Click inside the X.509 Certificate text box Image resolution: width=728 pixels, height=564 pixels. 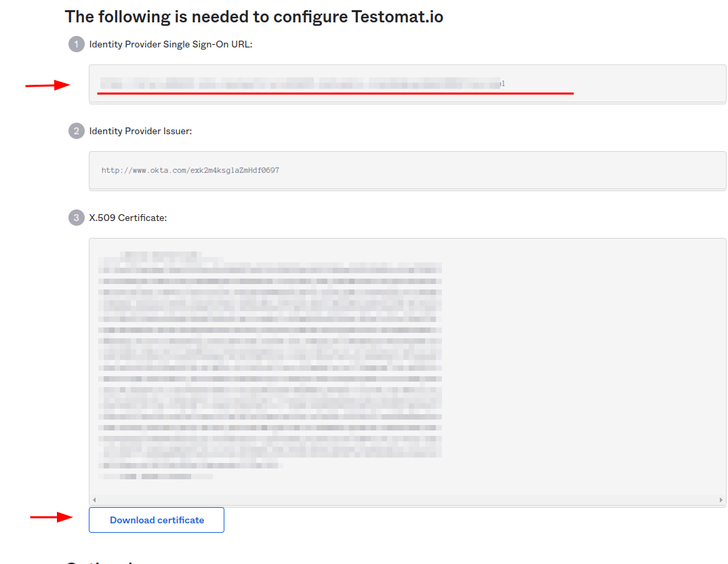pyautogui.click(x=407, y=367)
